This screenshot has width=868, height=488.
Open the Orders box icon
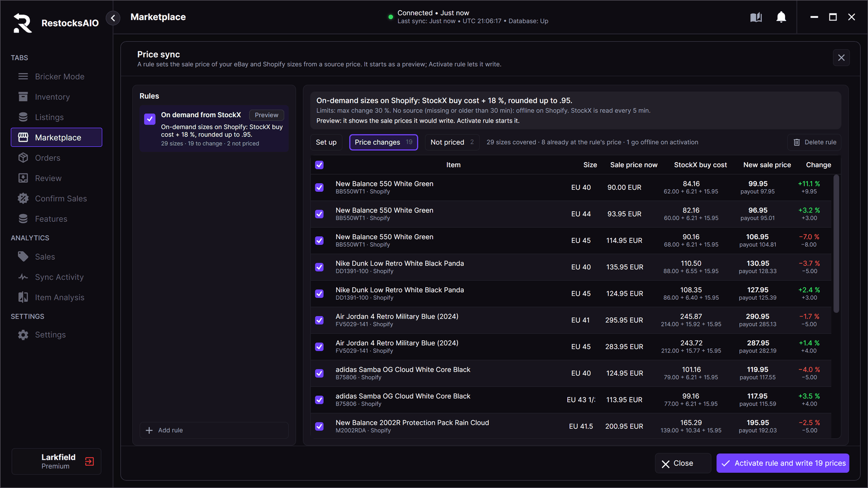coord(23,158)
